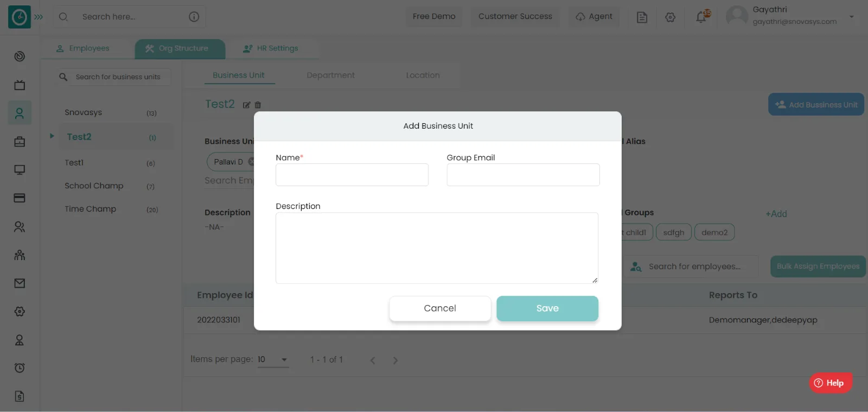Focus the Description text area
The image size is (868, 412).
coord(437,248)
